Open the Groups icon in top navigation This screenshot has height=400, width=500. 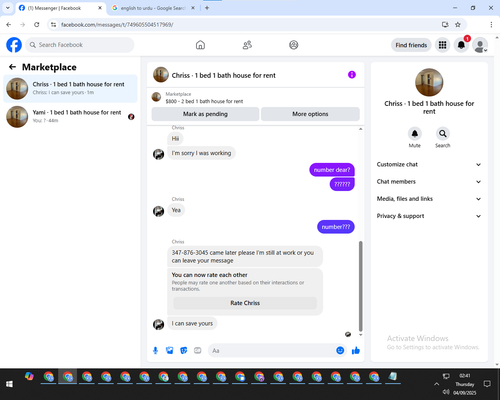click(x=294, y=45)
